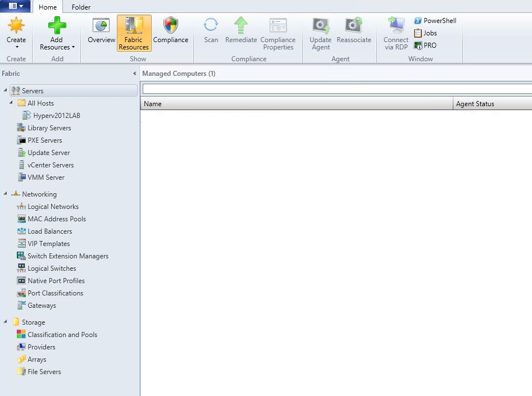Switch to the Folder ribbon tab
This screenshot has height=396, width=532.
click(x=81, y=7)
